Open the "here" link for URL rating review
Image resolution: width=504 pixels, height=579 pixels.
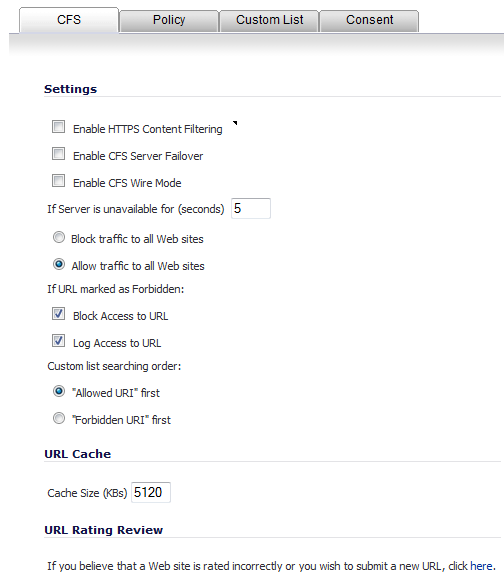481,566
